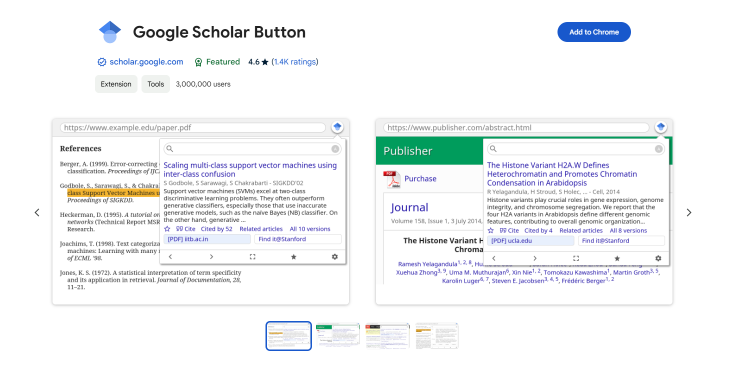Select the third screenshot thumbnail
Viewport: 735px width, 370px height.
coord(387,336)
